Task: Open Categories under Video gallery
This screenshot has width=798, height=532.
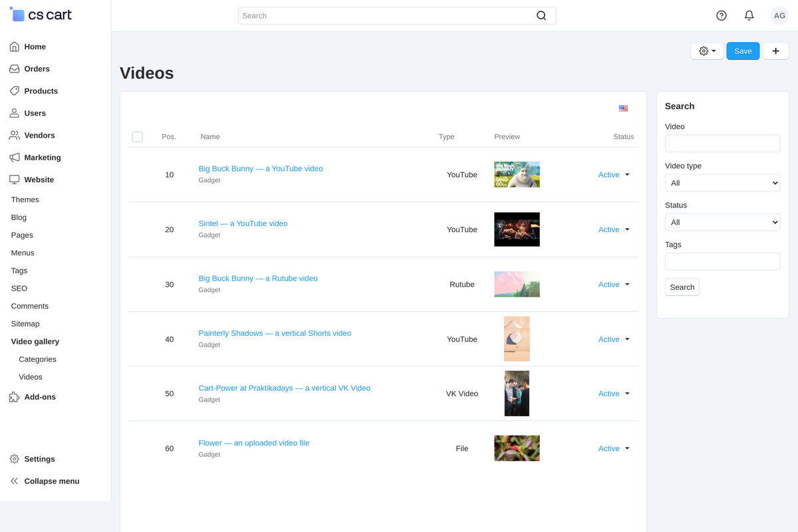Action: (x=37, y=359)
